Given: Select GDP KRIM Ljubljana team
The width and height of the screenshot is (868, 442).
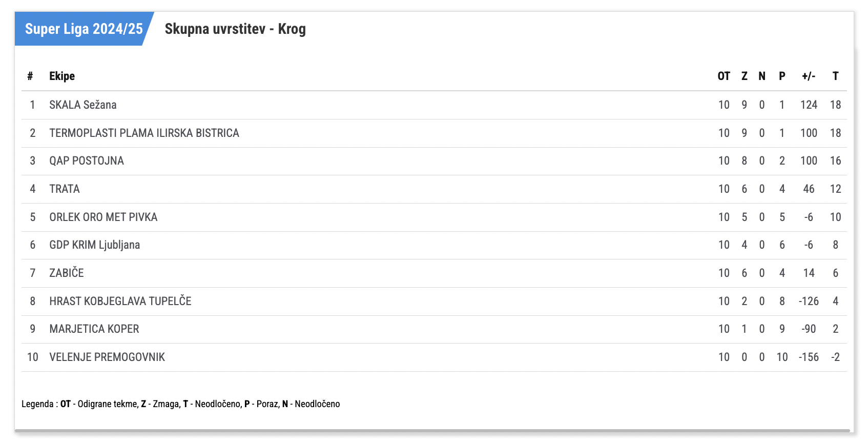Looking at the screenshot, I should [95, 245].
